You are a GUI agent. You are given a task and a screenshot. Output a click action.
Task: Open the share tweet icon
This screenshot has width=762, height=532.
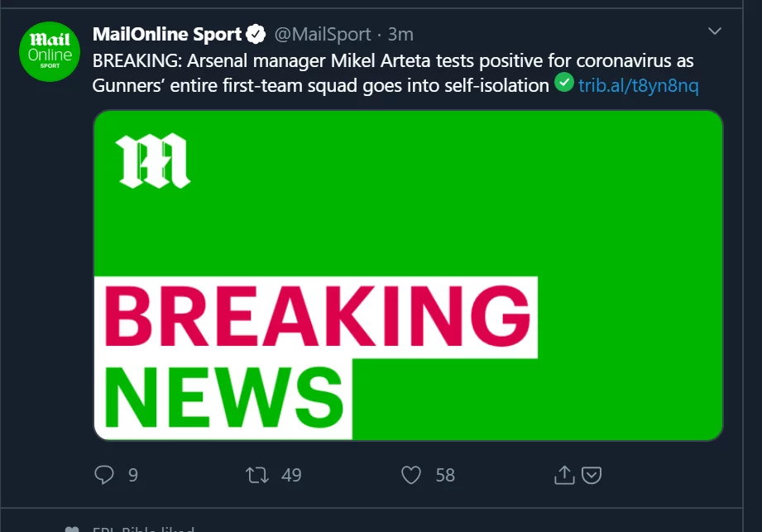click(564, 475)
